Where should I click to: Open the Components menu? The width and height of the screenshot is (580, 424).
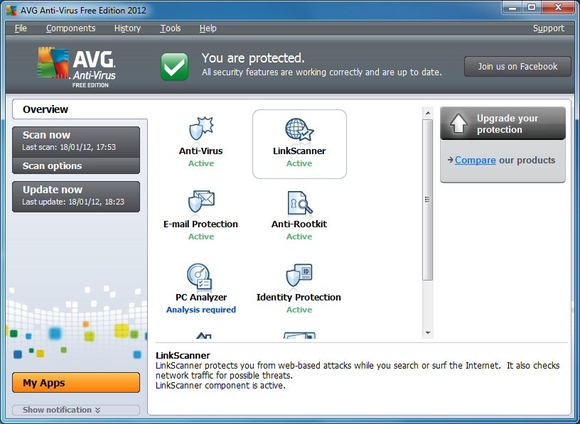coord(71,28)
